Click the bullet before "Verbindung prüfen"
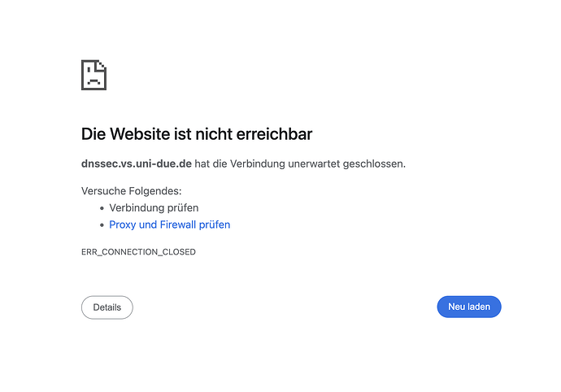561x392 pixels. [102, 208]
